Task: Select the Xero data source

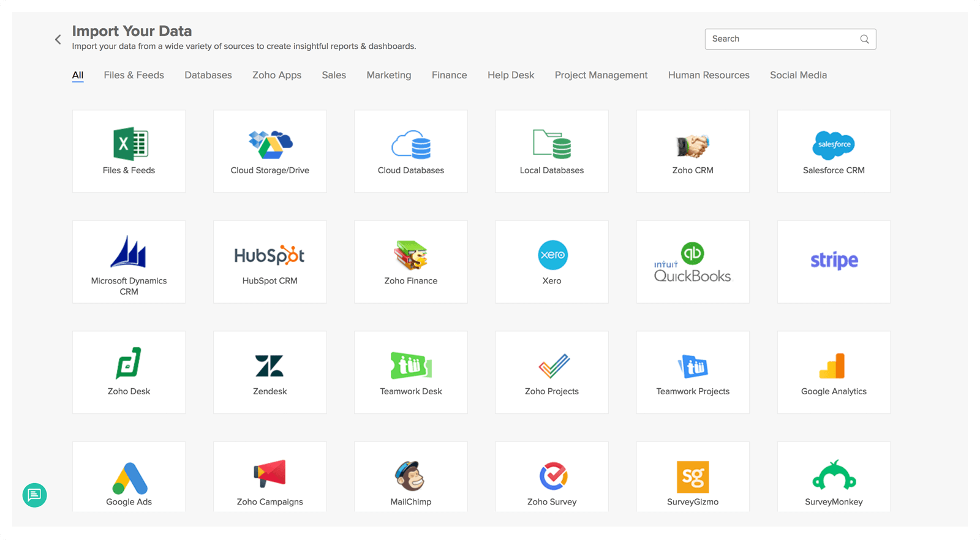Action: coord(552,262)
